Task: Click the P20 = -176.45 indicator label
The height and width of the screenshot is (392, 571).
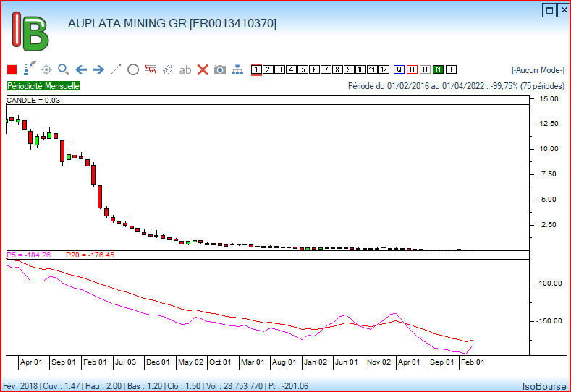Action: (x=90, y=255)
